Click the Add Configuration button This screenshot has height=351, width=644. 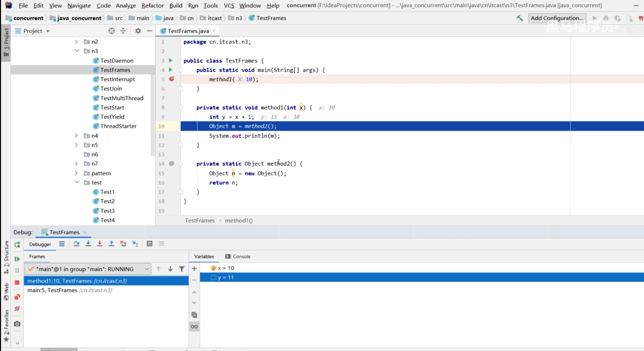tap(557, 18)
